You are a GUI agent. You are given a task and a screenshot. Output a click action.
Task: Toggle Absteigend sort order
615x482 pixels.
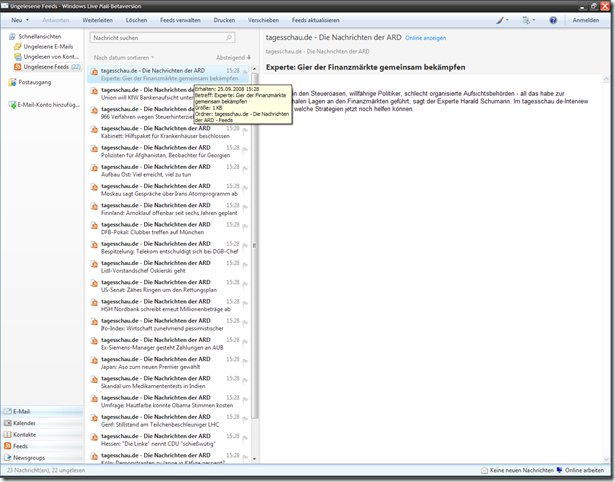tap(233, 58)
